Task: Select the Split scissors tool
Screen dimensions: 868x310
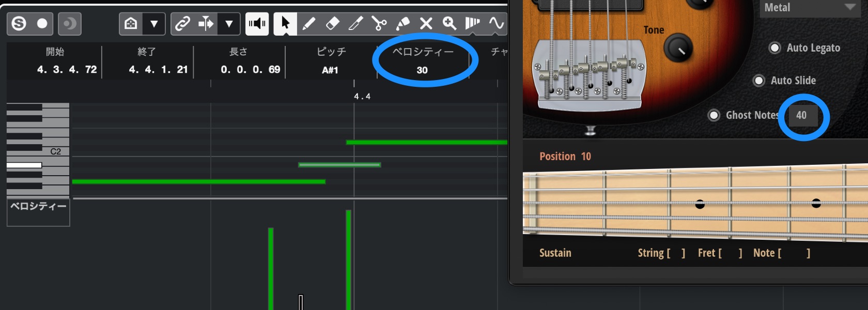Action: (379, 24)
